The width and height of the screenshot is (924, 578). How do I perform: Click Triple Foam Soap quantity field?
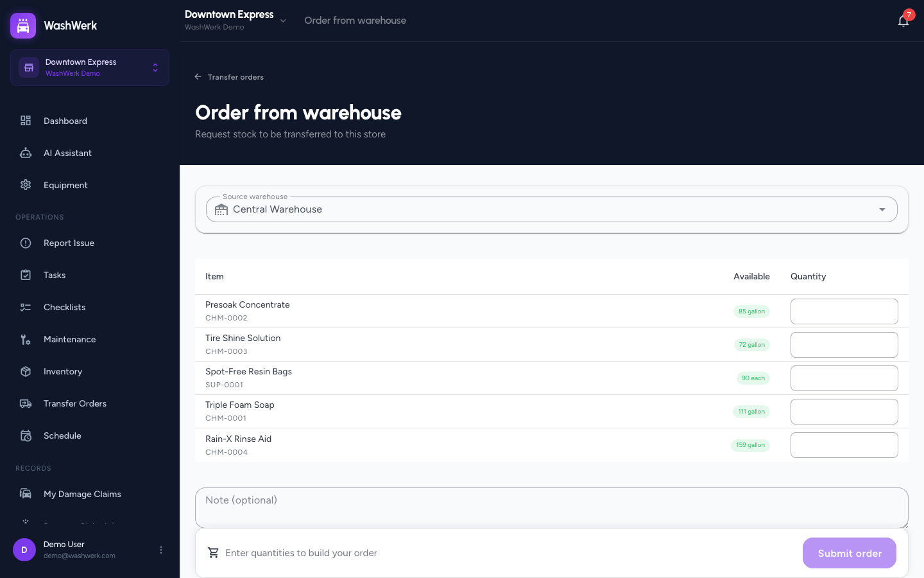tap(844, 412)
